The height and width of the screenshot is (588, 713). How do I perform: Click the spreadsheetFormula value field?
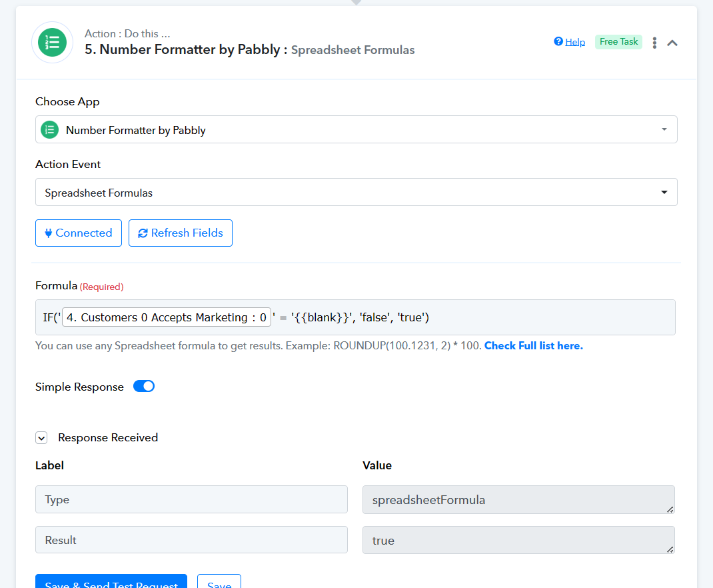[x=518, y=500]
